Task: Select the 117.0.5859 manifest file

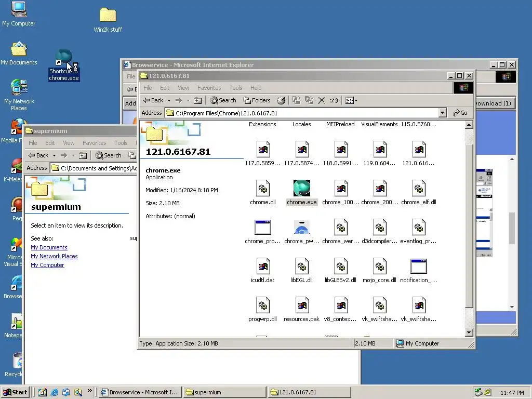Action: [262, 153]
